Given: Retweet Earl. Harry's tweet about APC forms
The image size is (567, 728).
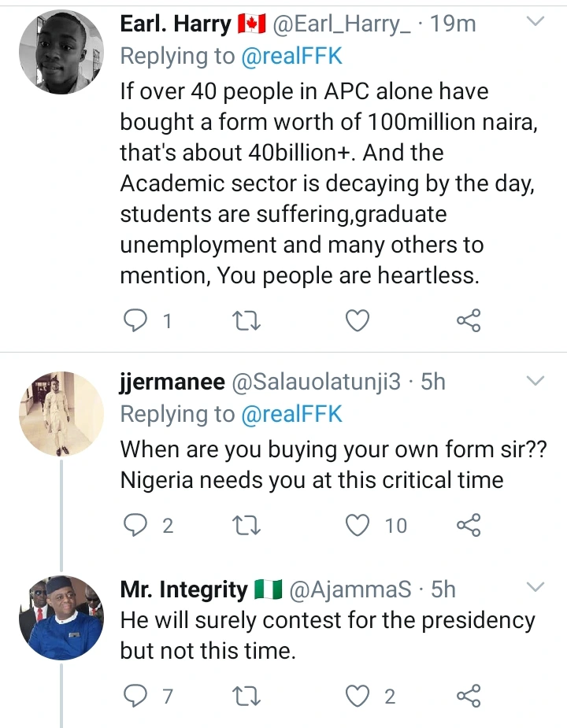Looking at the screenshot, I should coord(248,320).
